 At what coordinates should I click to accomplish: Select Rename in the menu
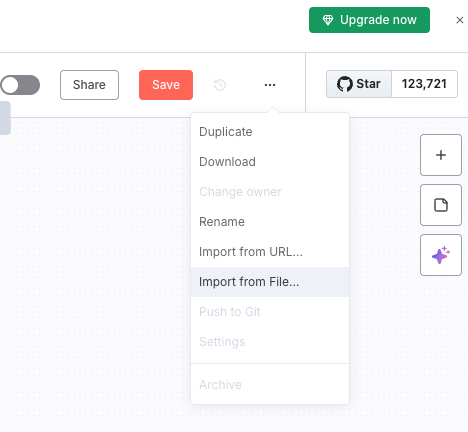point(270,222)
